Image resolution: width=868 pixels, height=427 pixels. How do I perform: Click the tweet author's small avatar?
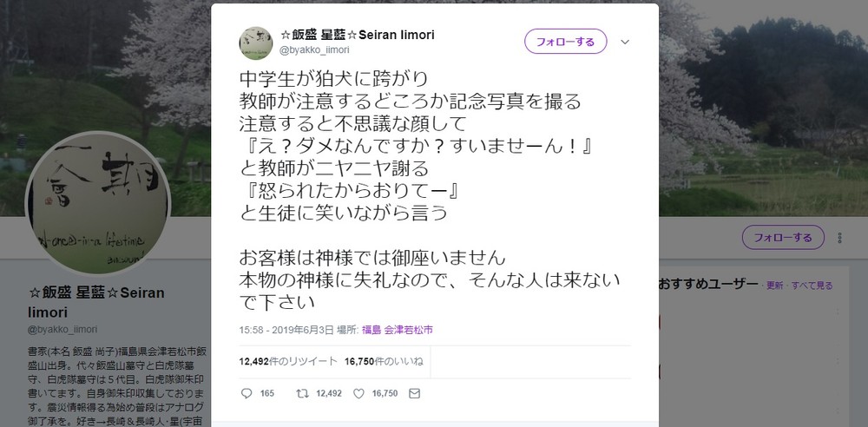coord(255,43)
